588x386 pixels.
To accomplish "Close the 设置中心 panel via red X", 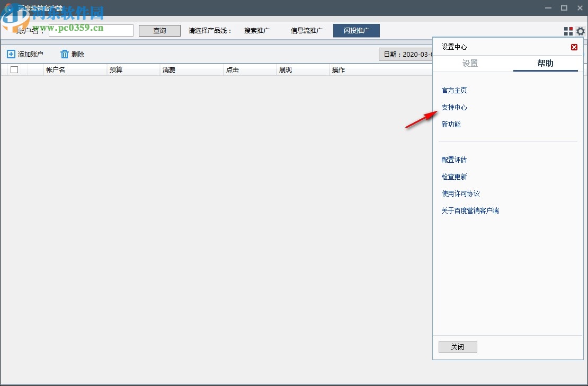I will pyautogui.click(x=574, y=47).
